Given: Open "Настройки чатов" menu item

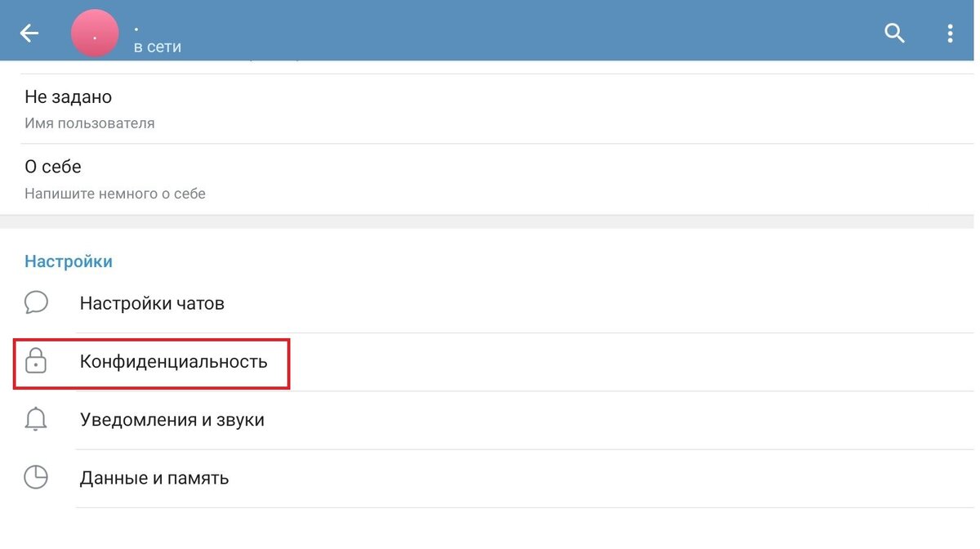Looking at the screenshot, I should 152,303.
